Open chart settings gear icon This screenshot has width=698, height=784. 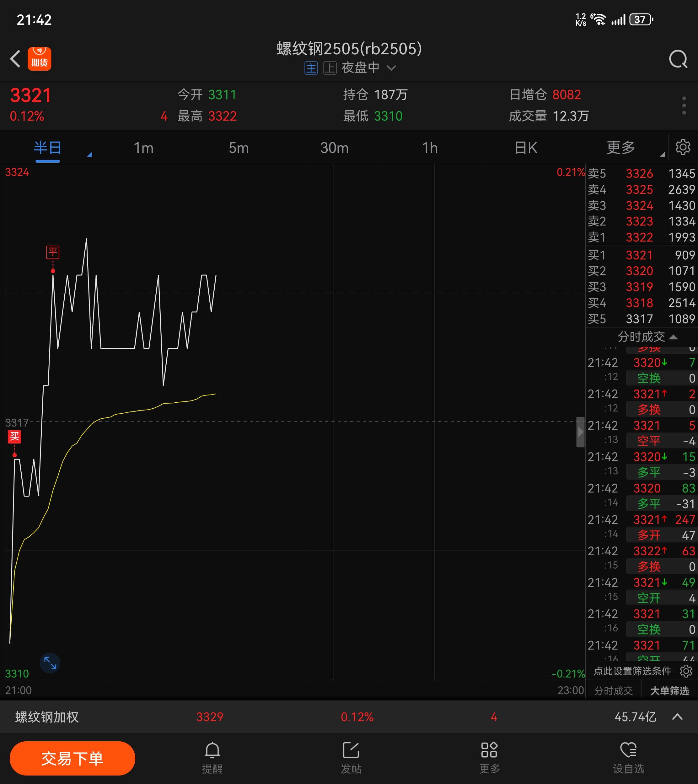click(x=683, y=147)
